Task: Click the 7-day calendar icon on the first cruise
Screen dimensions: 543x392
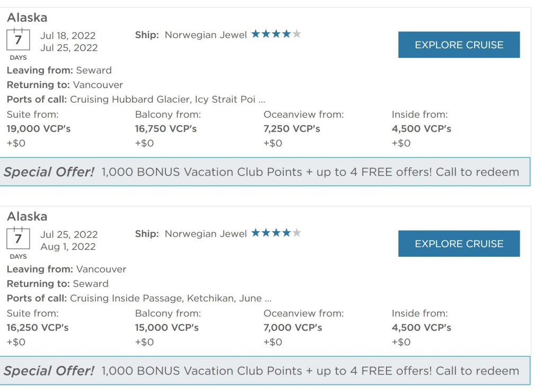Action: [18, 39]
